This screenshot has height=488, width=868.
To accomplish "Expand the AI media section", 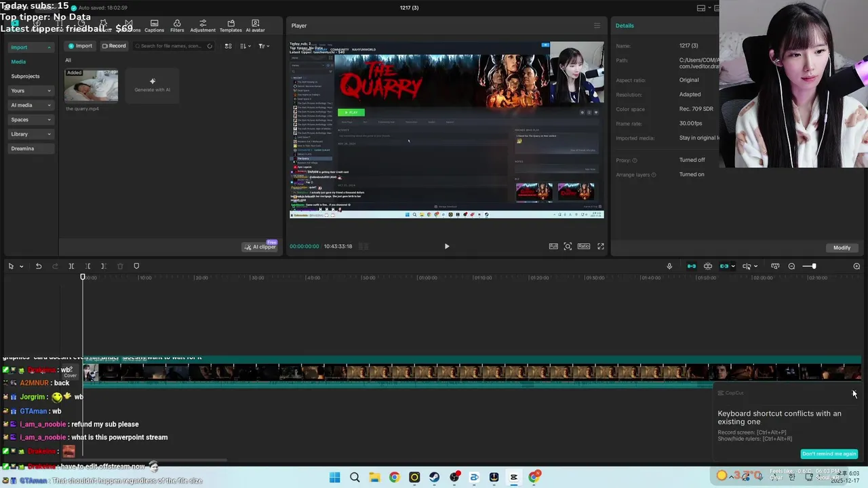I will point(31,105).
